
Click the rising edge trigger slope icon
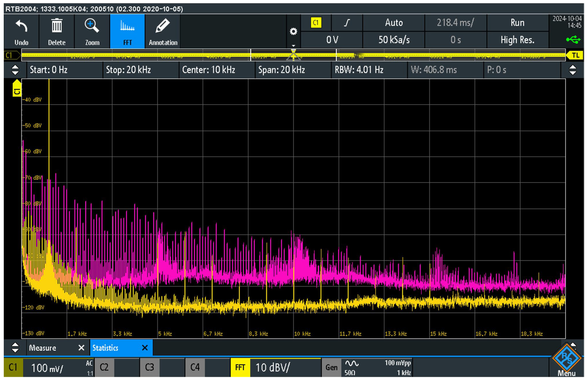pos(347,23)
